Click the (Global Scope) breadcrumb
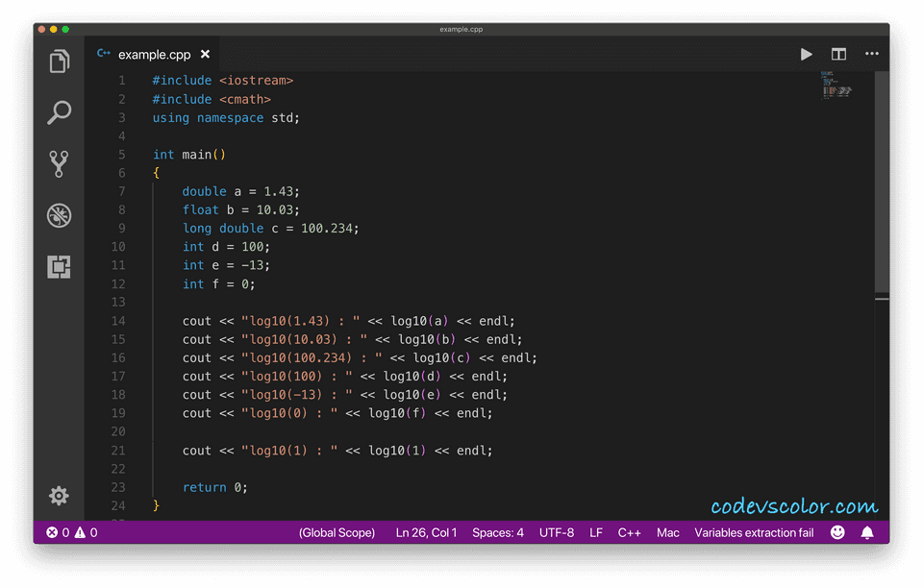Image resolution: width=923 pixels, height=588 pixels. click(337, 531)
